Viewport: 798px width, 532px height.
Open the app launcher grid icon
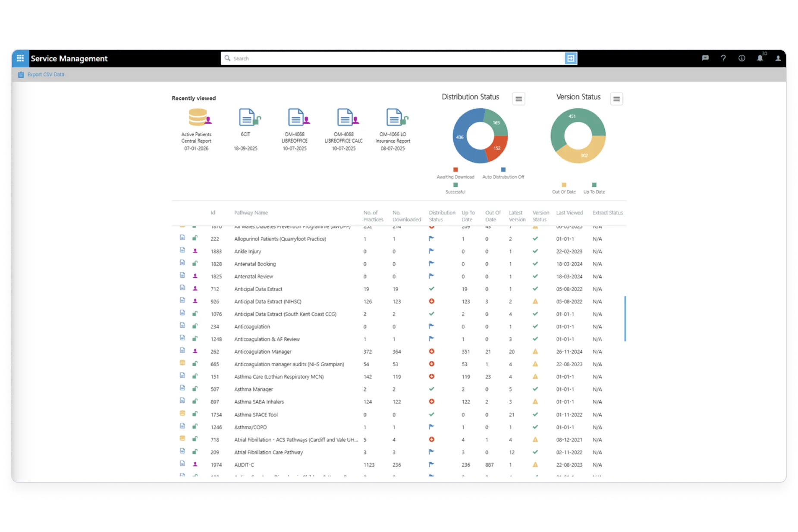point(20,58)
